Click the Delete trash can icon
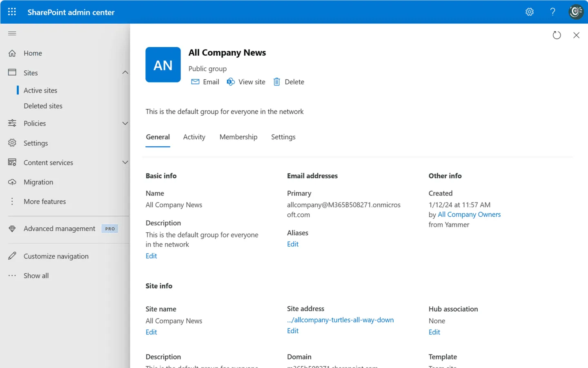The width and height of the screenshot is (588, 368). point(277,82)
